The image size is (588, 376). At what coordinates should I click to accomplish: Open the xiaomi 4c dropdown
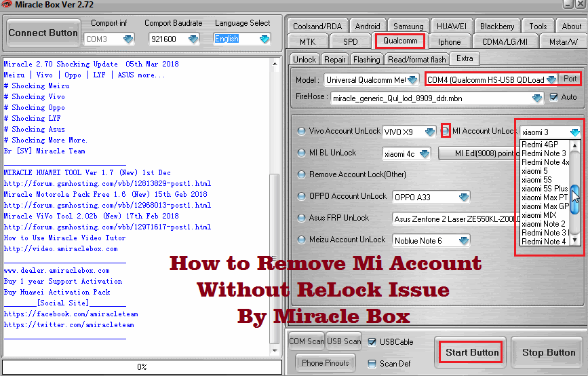(425, 154)
